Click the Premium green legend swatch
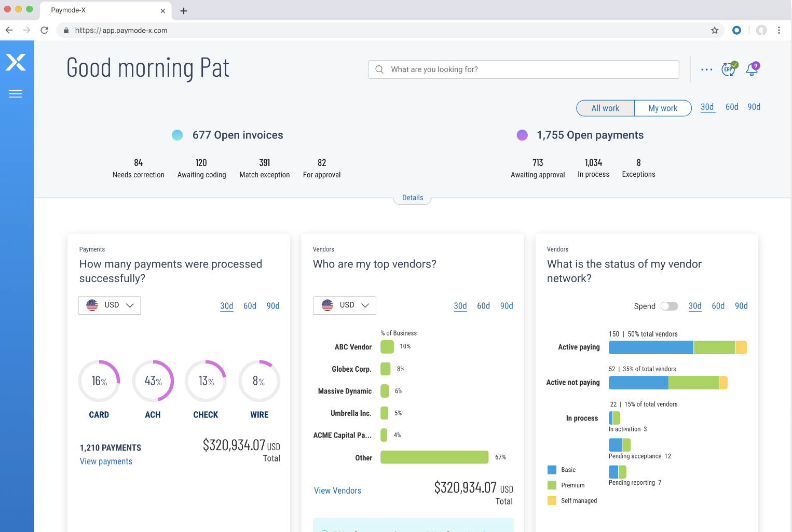 [x=552, y=485]
